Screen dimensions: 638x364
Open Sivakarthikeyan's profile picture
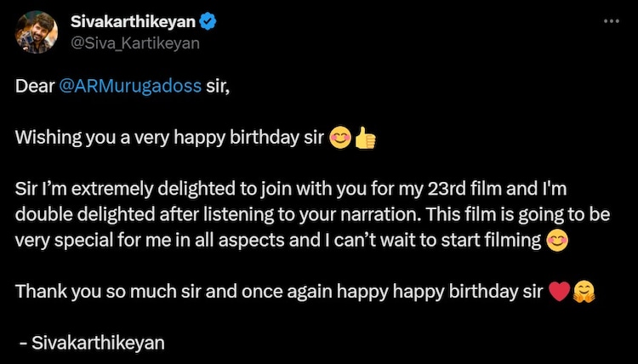[x=37, y=32]
